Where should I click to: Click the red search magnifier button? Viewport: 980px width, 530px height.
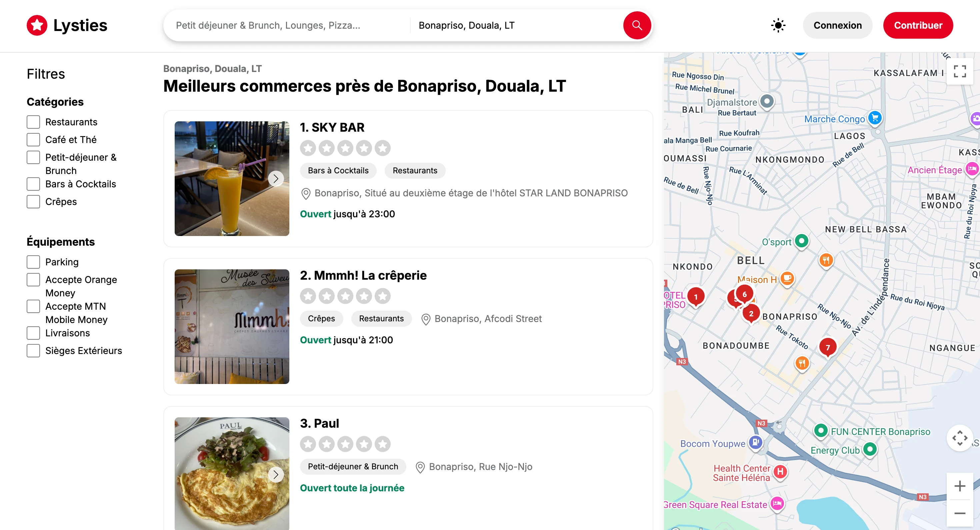tap(637, 25)
